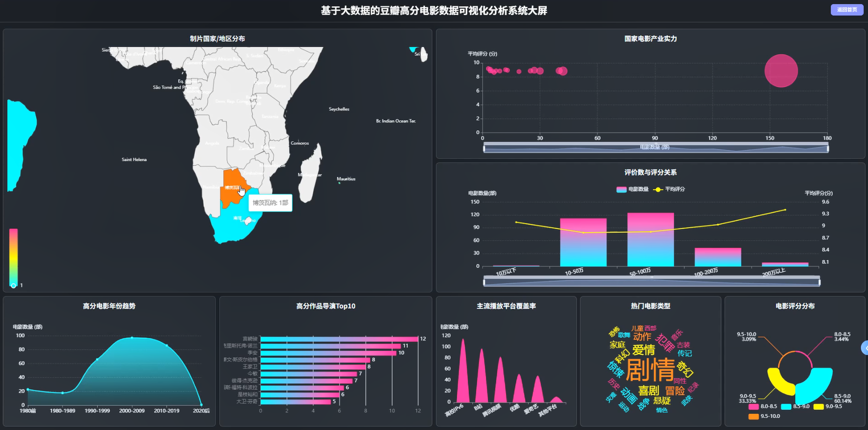The width and height of the screenshot is (868, 430).
Task: Click the large pink bubble in 国家电影产业实力
Action: [x=781, y=70]
